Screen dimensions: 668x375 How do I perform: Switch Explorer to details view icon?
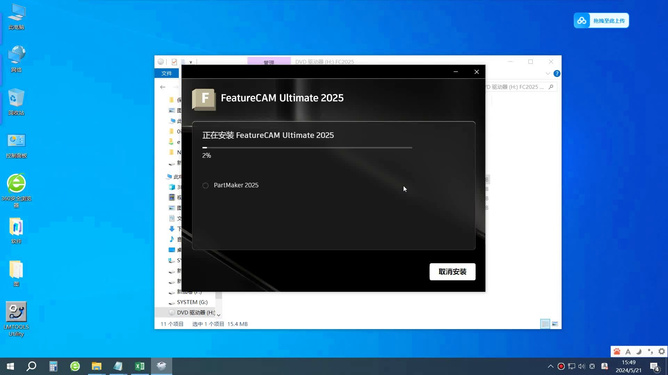pyautogui.click(x=545, y=324)
